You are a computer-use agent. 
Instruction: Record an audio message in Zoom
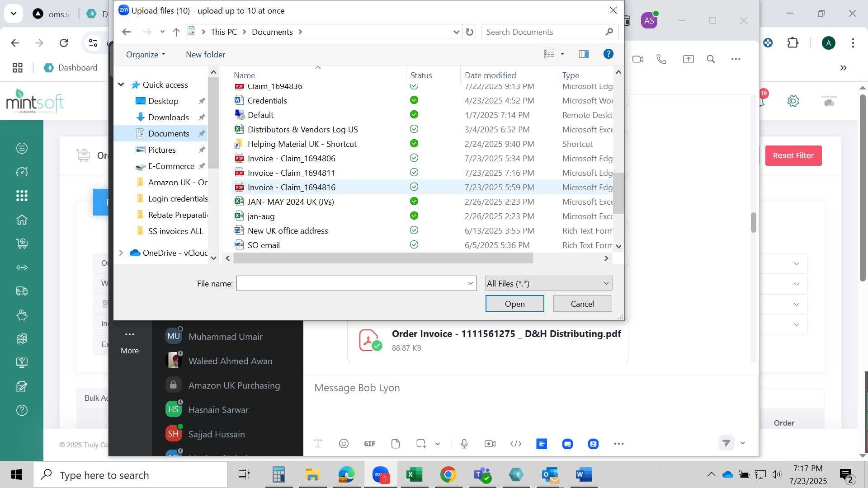[464, 444]
